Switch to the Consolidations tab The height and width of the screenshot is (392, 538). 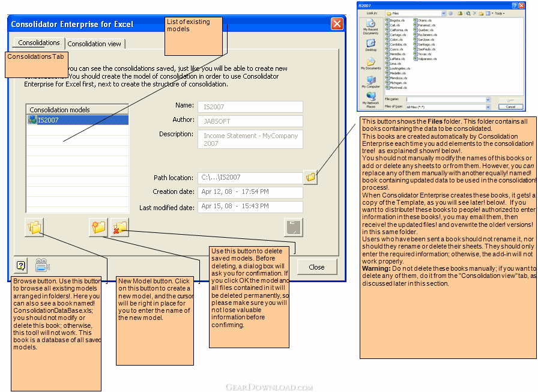point(39,43)
